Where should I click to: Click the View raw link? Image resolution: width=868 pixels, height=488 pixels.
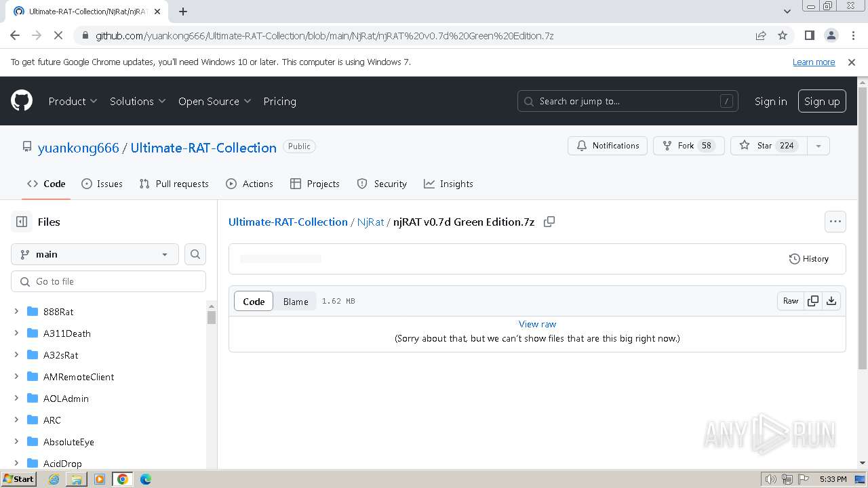click(537, 324)
